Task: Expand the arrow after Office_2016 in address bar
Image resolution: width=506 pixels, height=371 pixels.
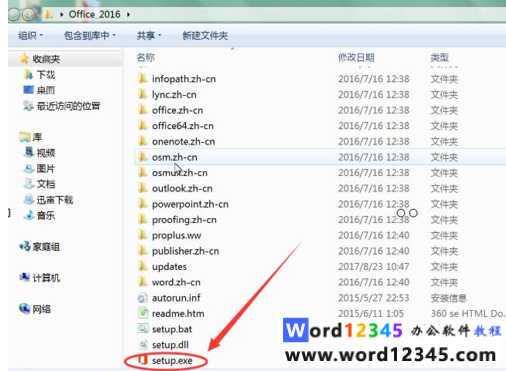Action: click(x=128, y=14)
